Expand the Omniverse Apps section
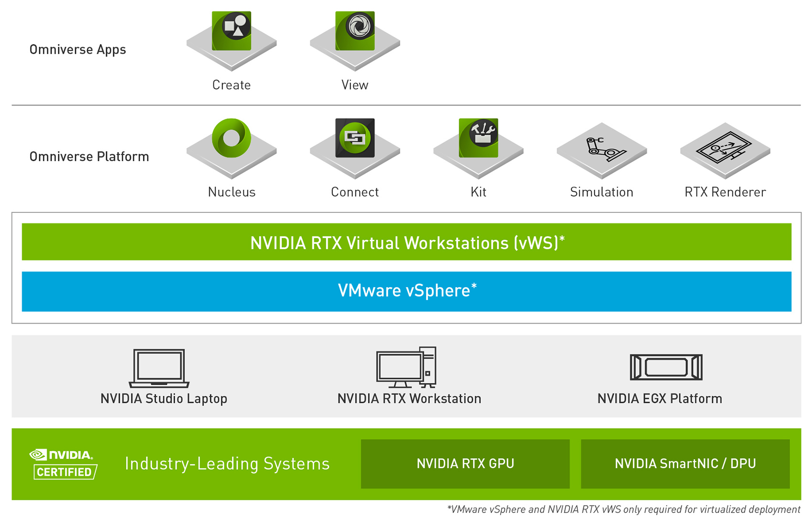812x527 pixels. 77,49
